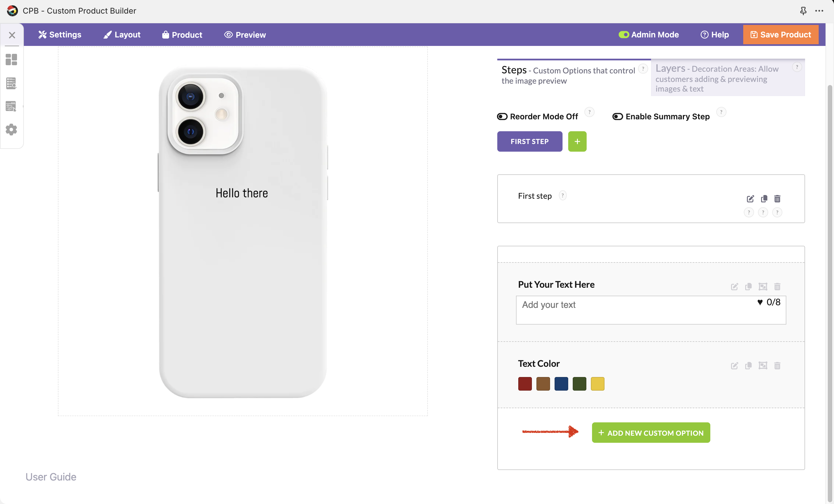834x504 pixels.
Task: Delete the Text Color option
Action: 777,366
